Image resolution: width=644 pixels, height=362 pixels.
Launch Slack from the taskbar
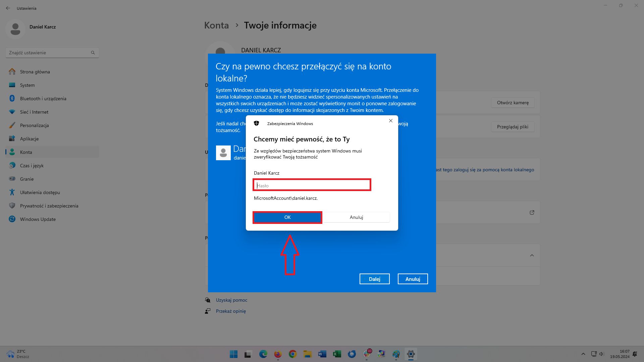tap(367, 354)
